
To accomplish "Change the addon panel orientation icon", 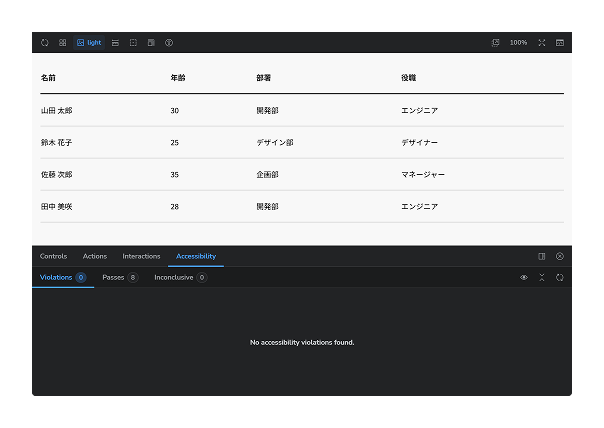I will pyautogui.click(x=542, y=256).
